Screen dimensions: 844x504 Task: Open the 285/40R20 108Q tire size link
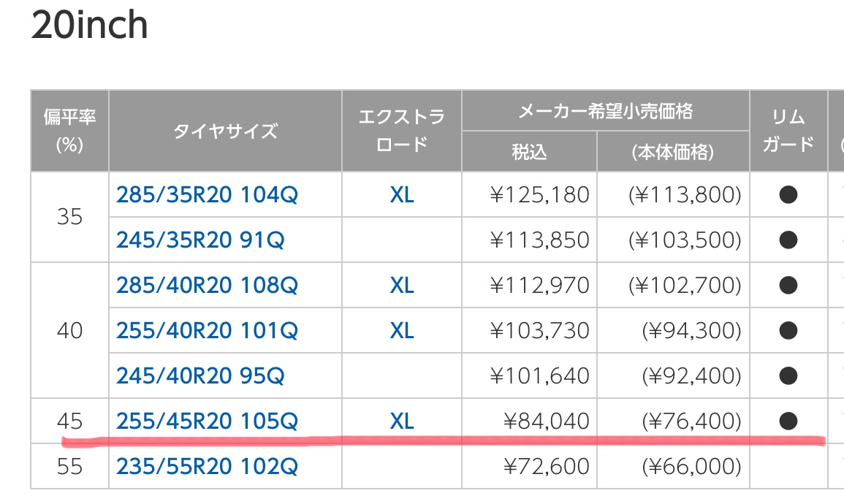point(207,285)
